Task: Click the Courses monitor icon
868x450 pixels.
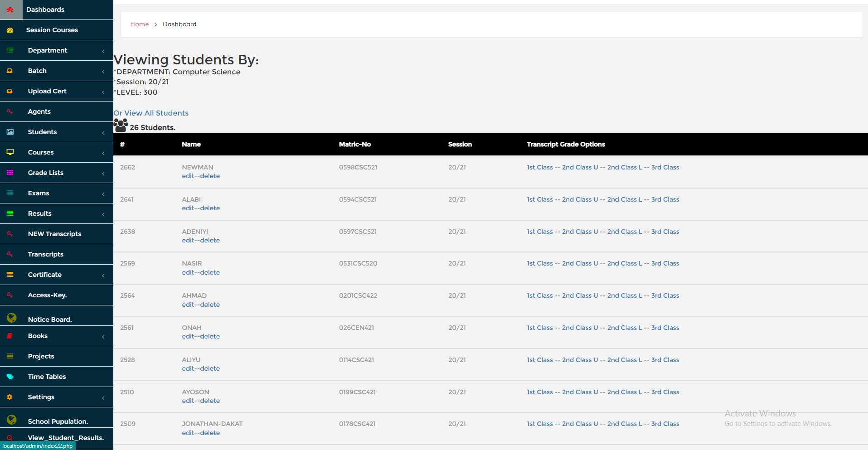Action: coord(10,152)
